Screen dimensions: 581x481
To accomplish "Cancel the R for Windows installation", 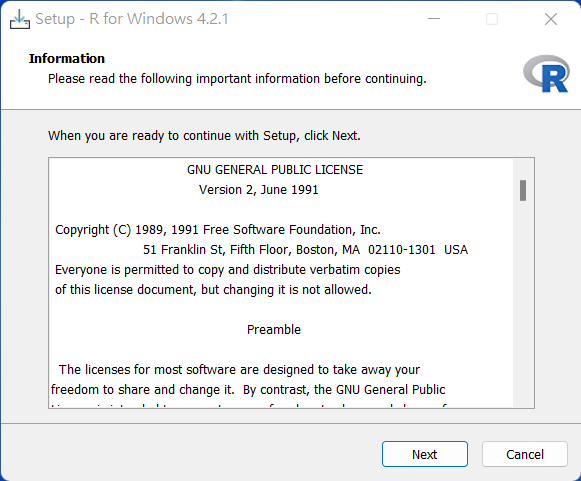I will click(525, 454).
